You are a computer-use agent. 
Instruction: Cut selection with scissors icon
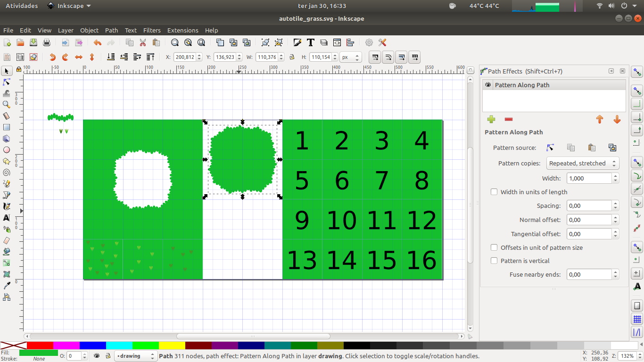(x=143, y=42)
